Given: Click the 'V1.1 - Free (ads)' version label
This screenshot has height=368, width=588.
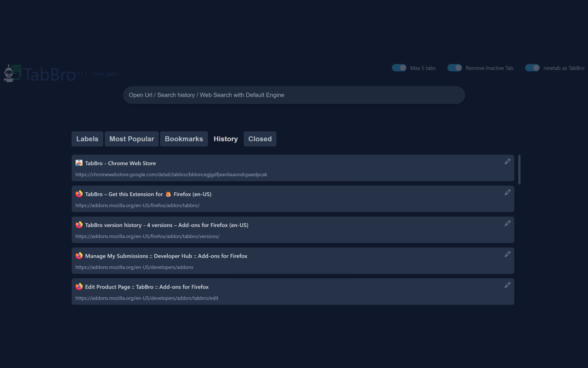Looking at the screenshot, I should (97, 74).
